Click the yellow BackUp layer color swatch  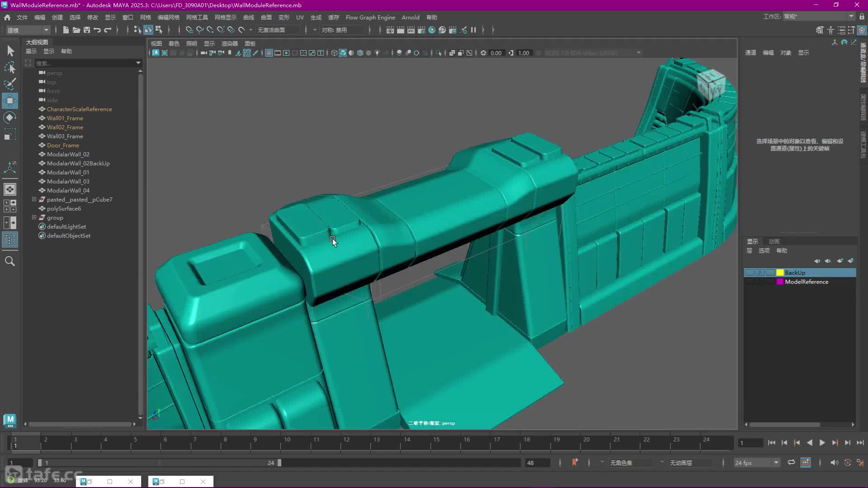pos(780,272)
